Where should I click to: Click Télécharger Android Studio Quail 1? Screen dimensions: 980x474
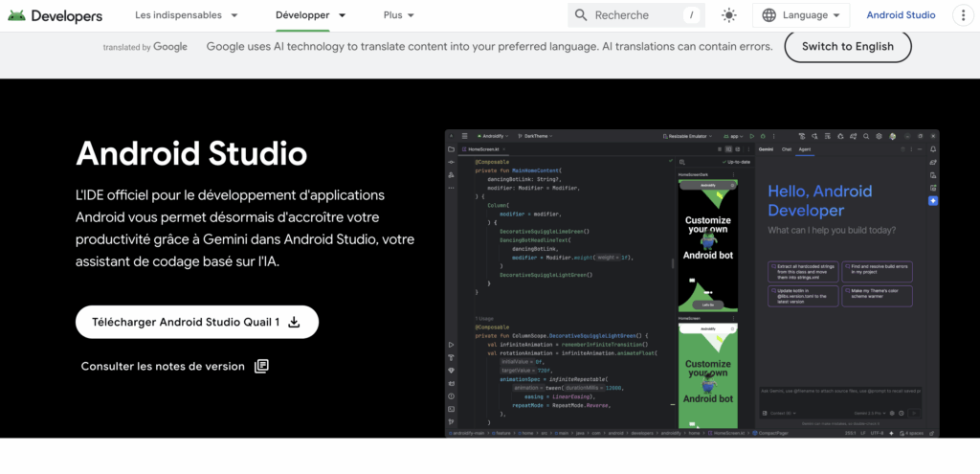point(197,322)
